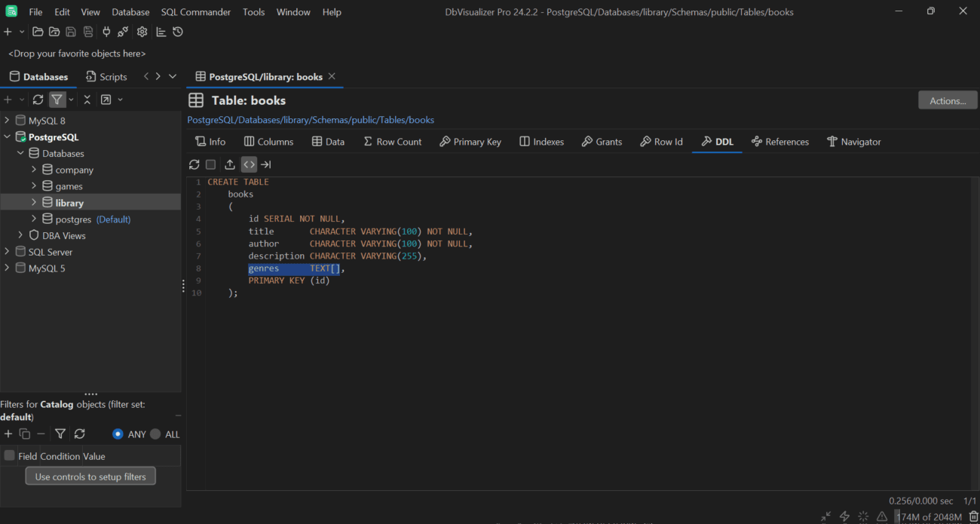The height and width of the screenshot is (524, 980).
Task: Open the pending messages warning icon
Action: point(881,516)
